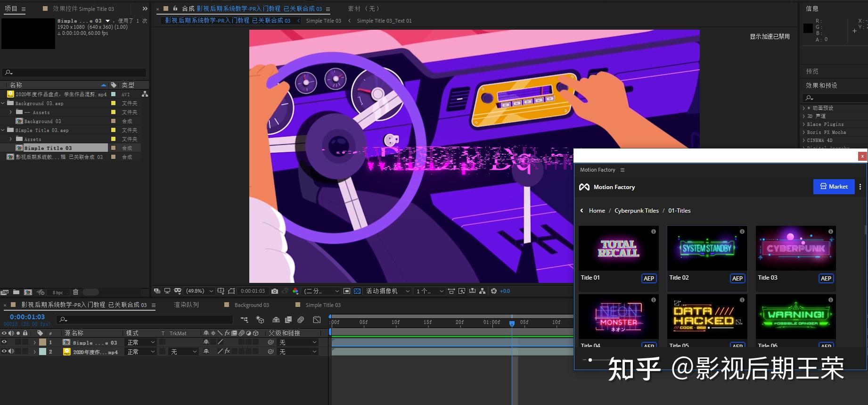Viewport: 868px width, 405px height.
Task: Enable frame blending icon in timeline
Action: click(288, 320)
